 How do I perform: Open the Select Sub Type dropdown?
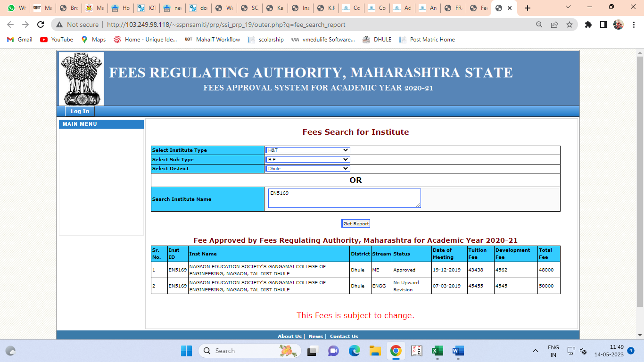(307, 159)
